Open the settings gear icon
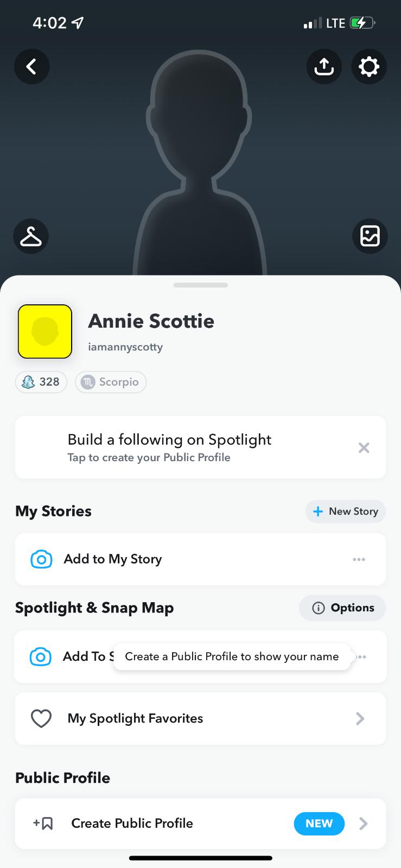Viewport: 401px width, 868px height. [x=369, y=67]
